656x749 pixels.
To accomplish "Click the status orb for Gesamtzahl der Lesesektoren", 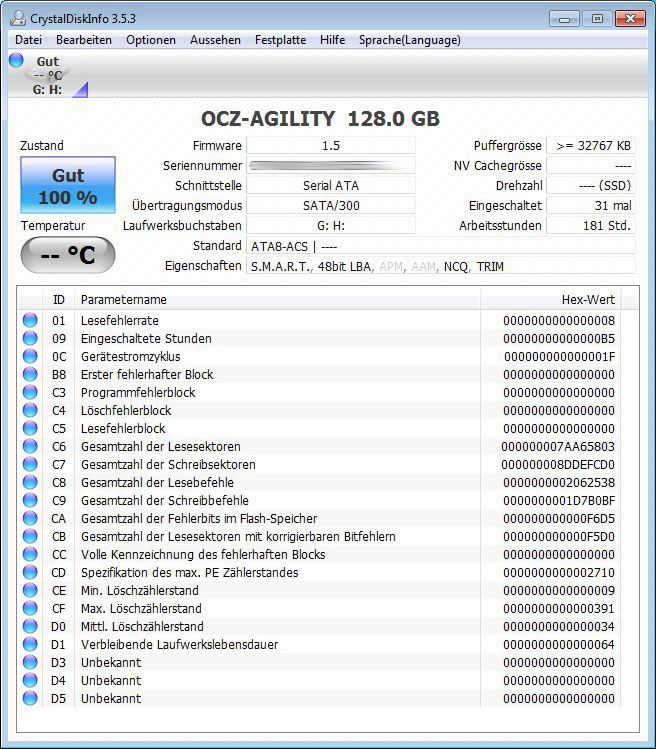I will point(30,447).
